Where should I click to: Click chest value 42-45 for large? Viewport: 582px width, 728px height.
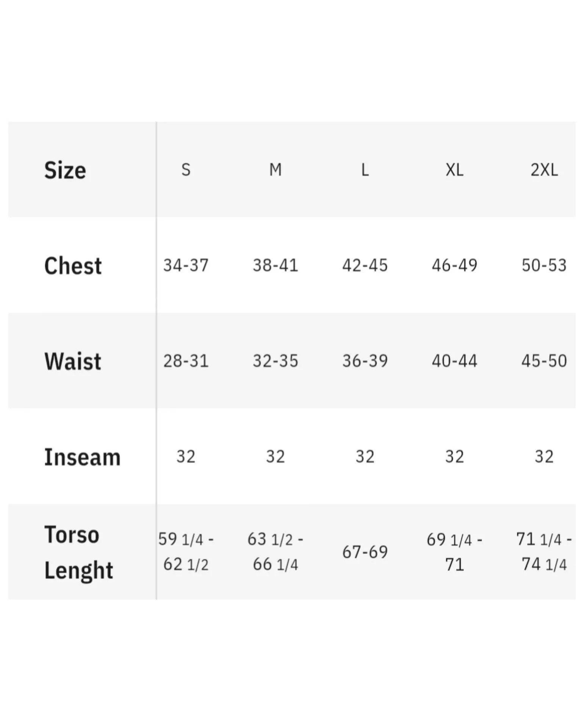[365, 265]
